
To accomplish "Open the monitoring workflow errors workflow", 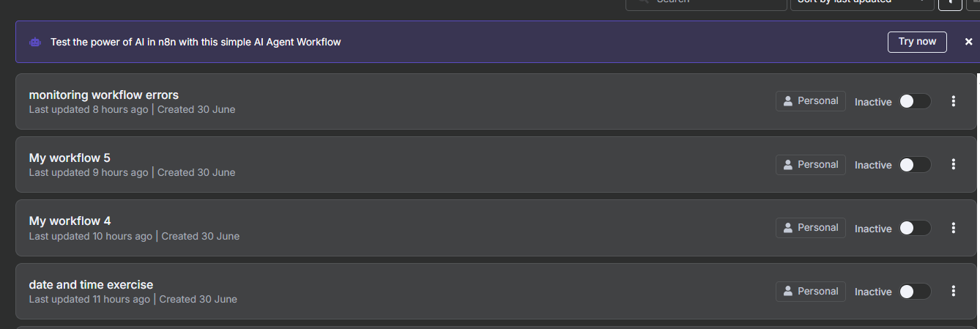I will (x=103, y=95).
